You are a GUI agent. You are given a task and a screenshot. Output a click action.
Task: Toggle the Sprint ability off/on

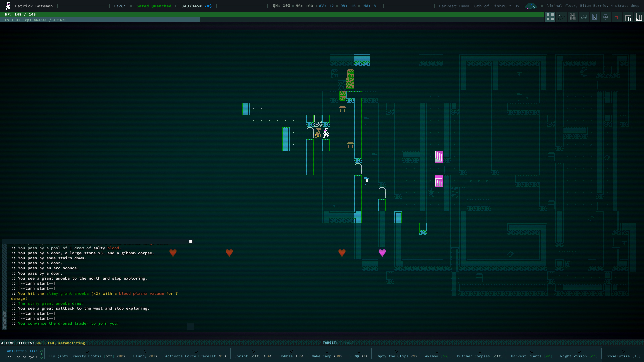pos(253,356)
